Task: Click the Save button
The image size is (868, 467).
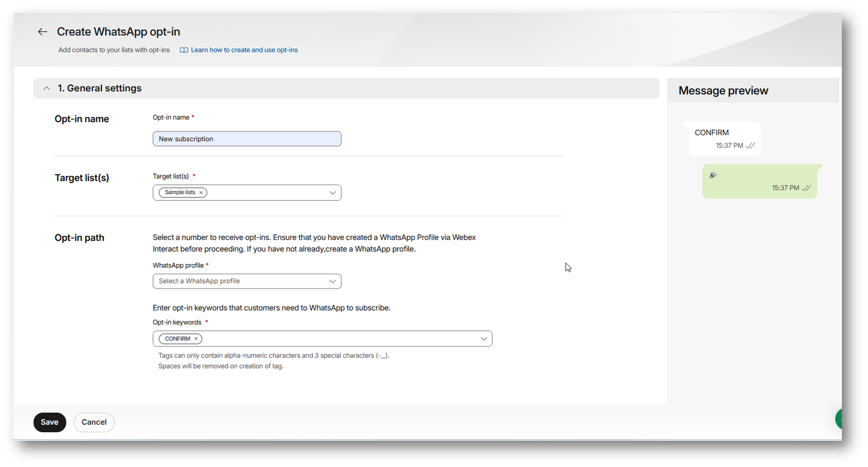Action: point(50,422)
